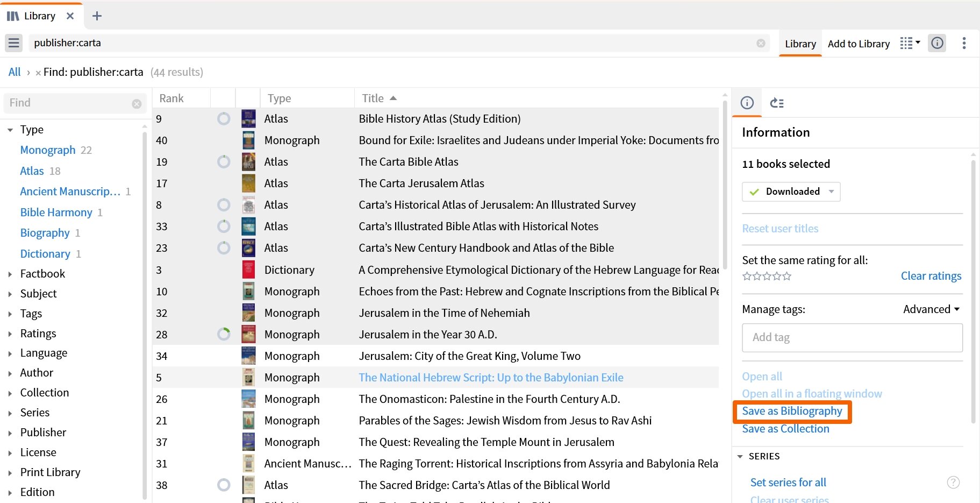Clear the Find filter field
This screenshot has height=503, width=980.
coord(137,103)
